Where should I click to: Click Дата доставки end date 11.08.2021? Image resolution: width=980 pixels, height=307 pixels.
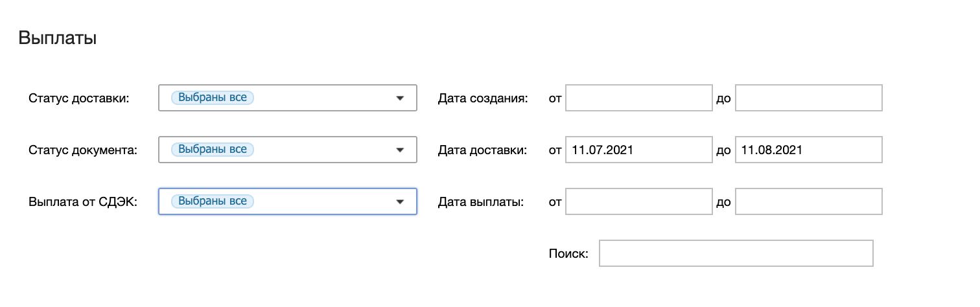coord(808,150)
